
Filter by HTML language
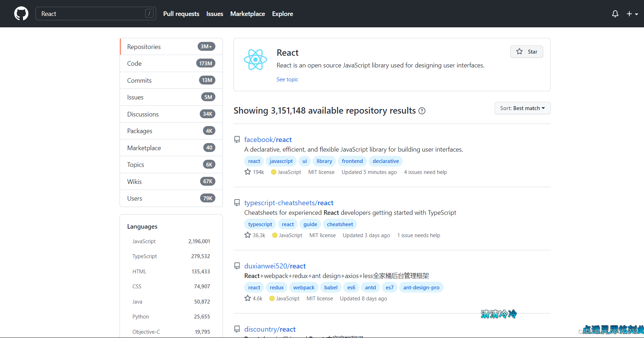point(171,272)
